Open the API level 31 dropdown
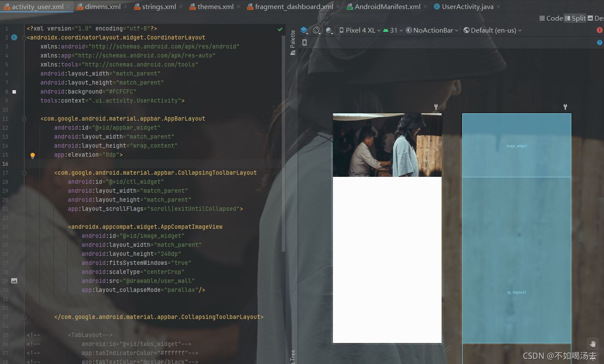Viewport: 604px width, 364px height. pyautogui.click(x=393, y=30)
